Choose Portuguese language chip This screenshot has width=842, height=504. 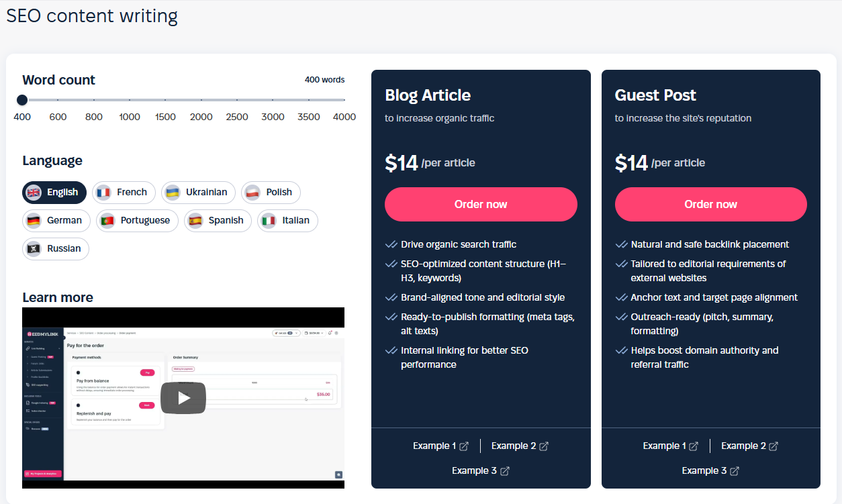(137, 221)
